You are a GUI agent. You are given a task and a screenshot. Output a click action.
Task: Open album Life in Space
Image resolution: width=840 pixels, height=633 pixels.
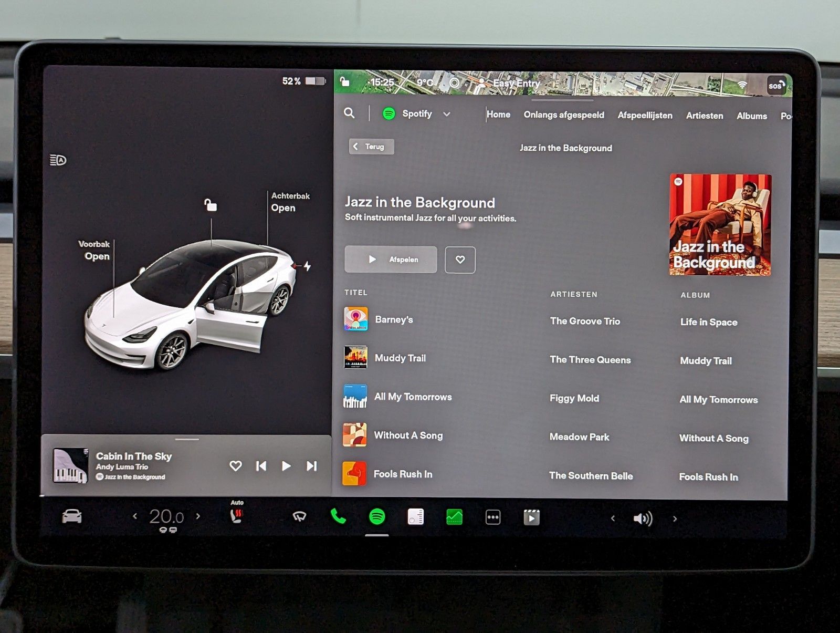tap(709, 322)
